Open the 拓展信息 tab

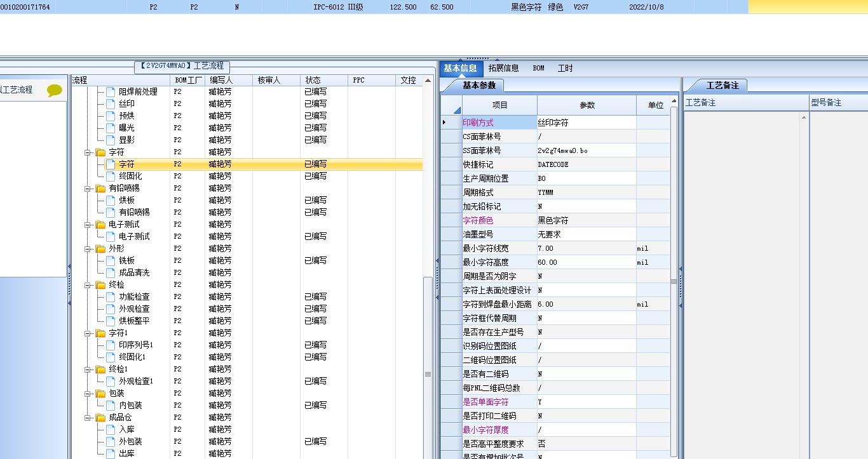[x=503, y=68]
